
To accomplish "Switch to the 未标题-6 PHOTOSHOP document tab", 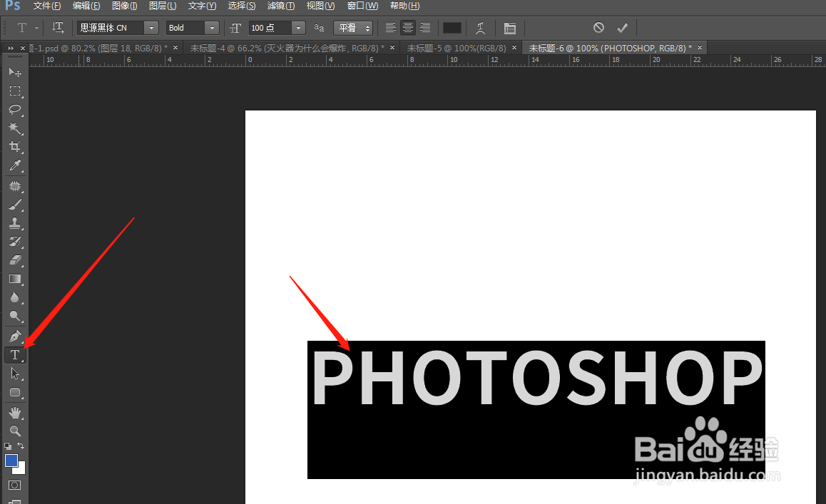I will (610, 48).
